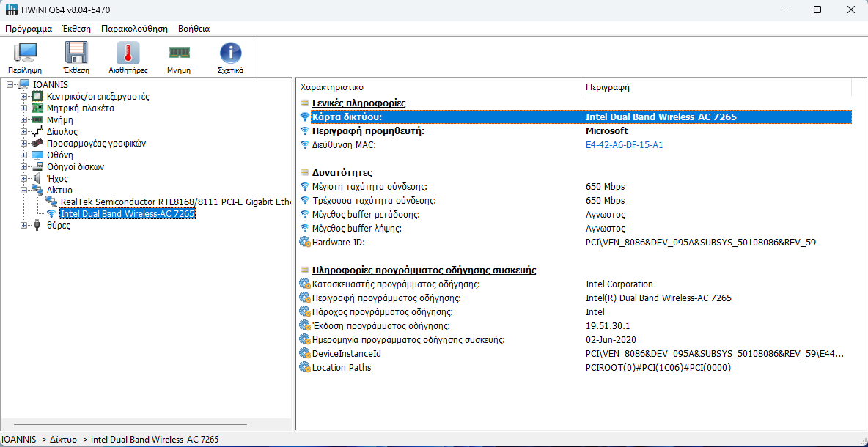Open the Βοήθεια menu
This screenshot has width=868, height=447.
(194, 29)
